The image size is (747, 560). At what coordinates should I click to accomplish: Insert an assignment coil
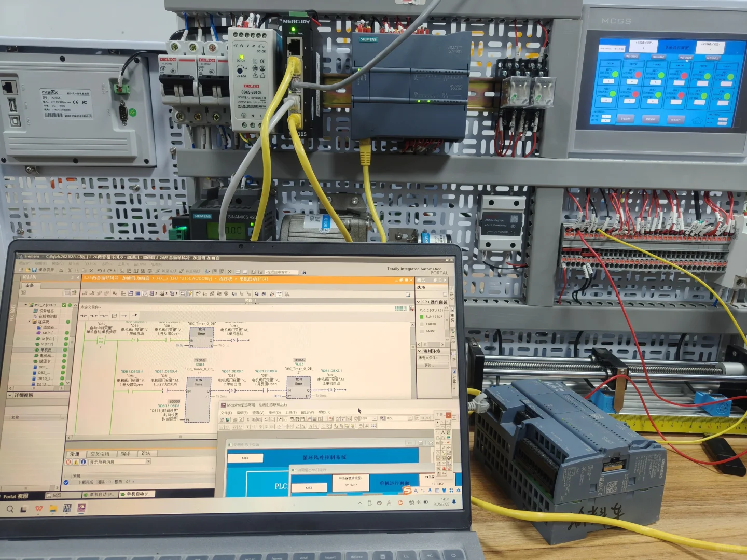click(104, 315)
